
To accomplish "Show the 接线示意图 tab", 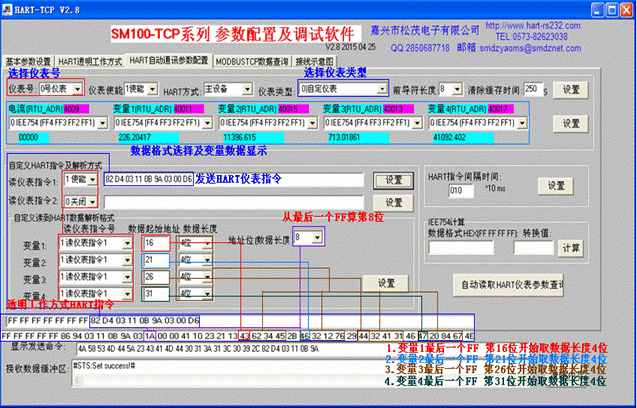I will pos(314,62).
